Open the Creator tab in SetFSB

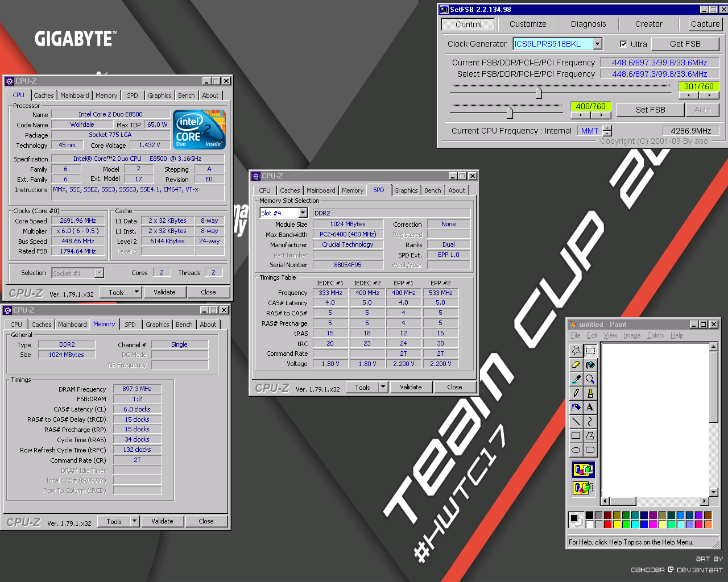click(648, 24)
